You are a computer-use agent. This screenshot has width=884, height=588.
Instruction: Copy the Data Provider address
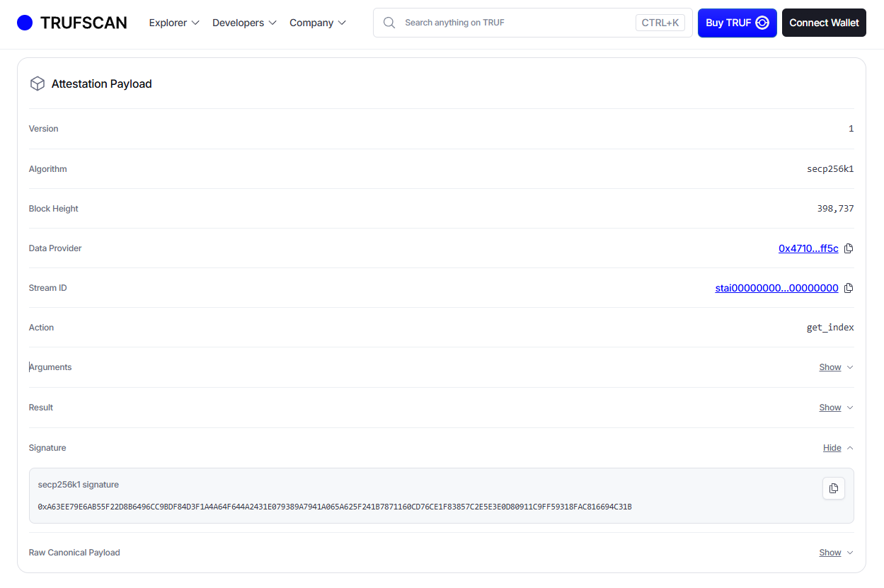849,248
